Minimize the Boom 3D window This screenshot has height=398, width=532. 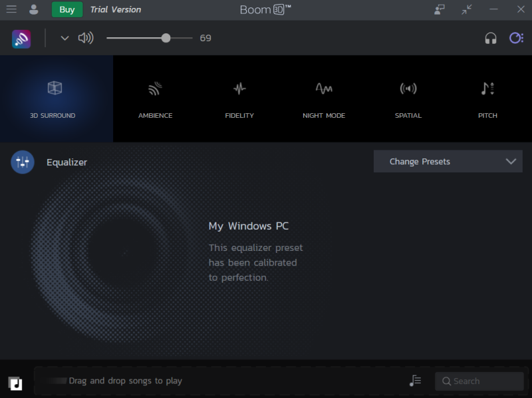[x=493, y=9]
